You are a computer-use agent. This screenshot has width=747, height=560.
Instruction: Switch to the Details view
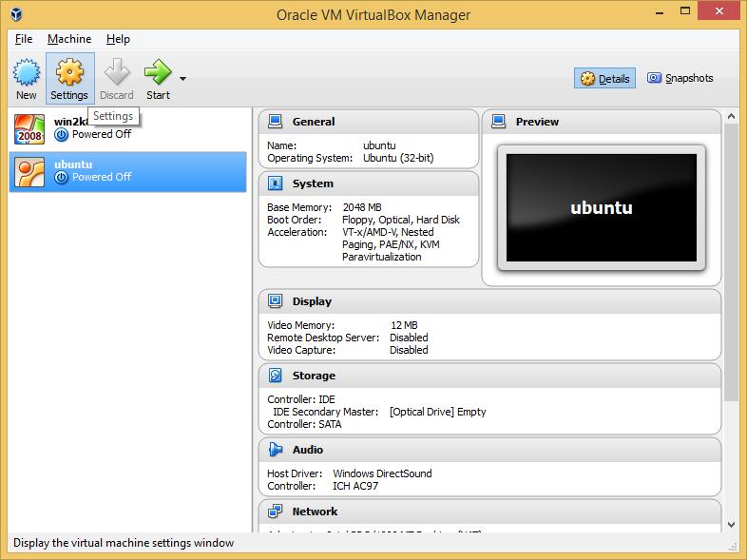tap(604, 79)
